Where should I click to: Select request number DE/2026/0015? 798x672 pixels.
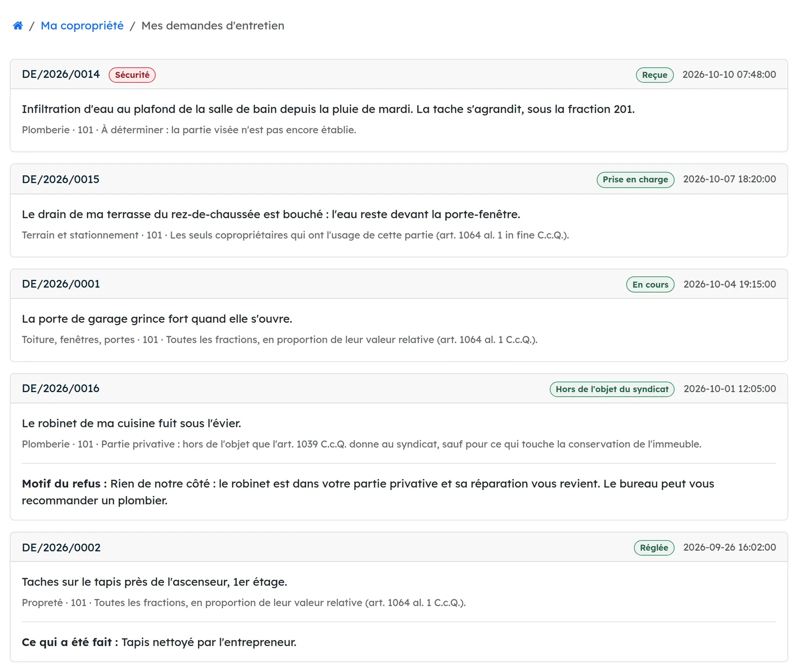point(61,179)
